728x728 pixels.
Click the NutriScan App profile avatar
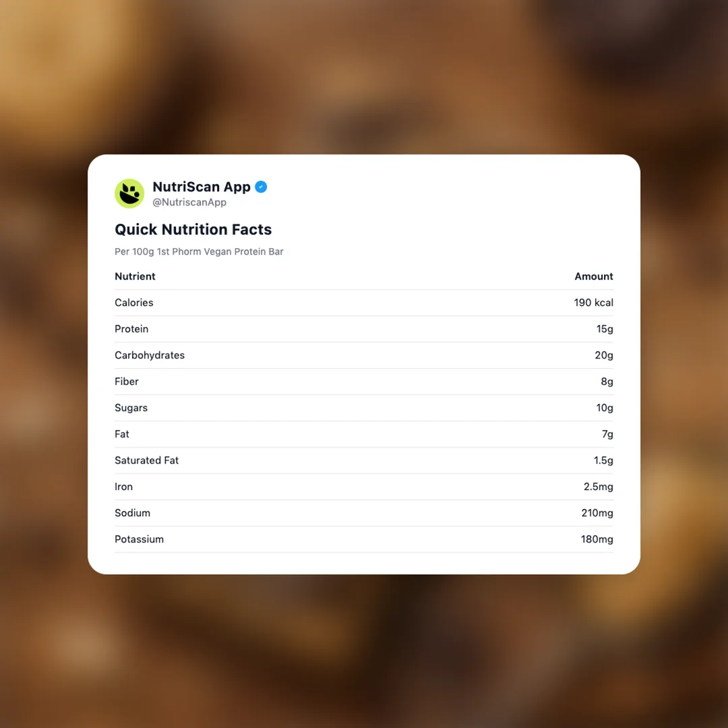(129, 193)
